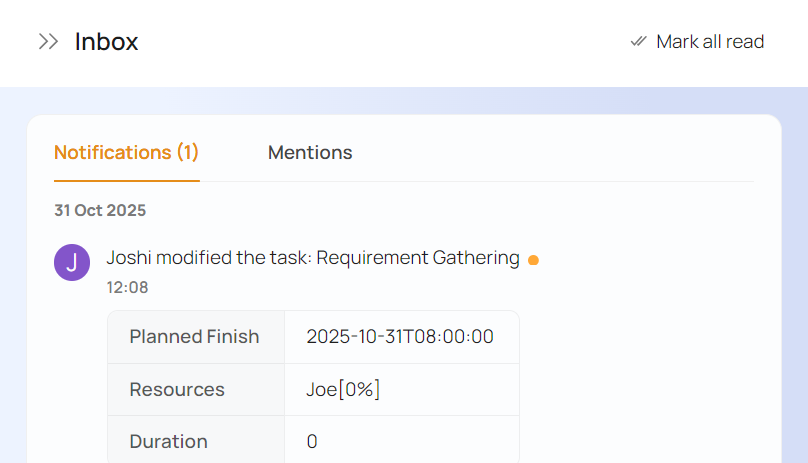Expand the sidebar with double-chevron icon
The height and width of the screenshot is (463, 808).
click(x=48, y=42)
